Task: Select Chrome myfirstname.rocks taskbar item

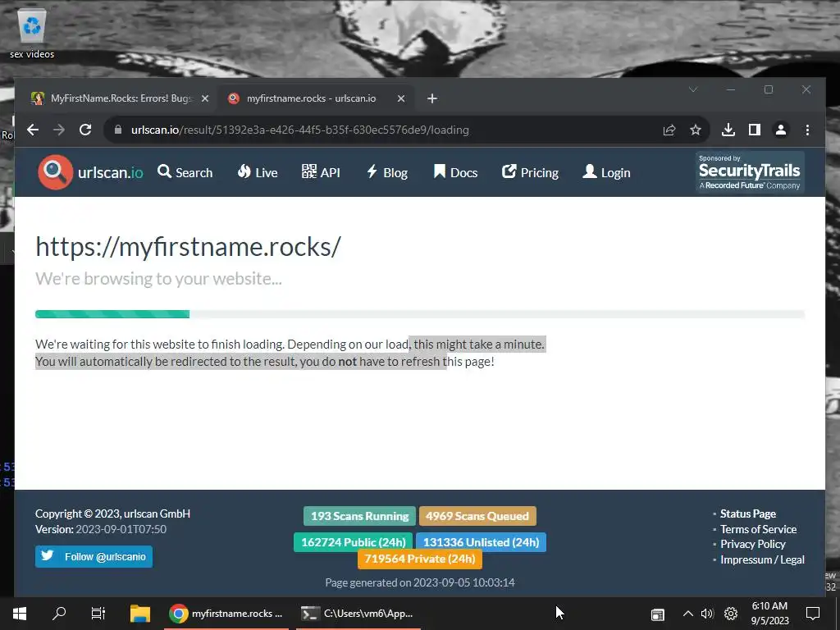Action: [x=226, y=614]
